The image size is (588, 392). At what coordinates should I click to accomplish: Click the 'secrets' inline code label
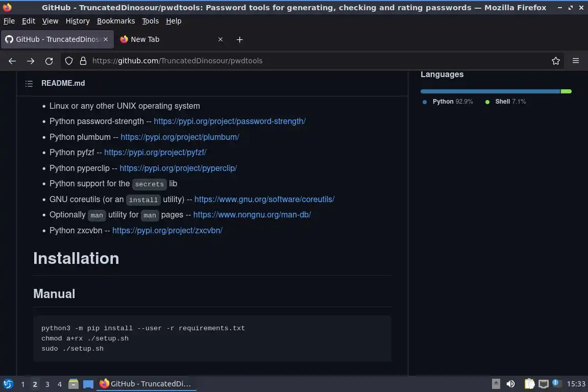tap(149, 184)
